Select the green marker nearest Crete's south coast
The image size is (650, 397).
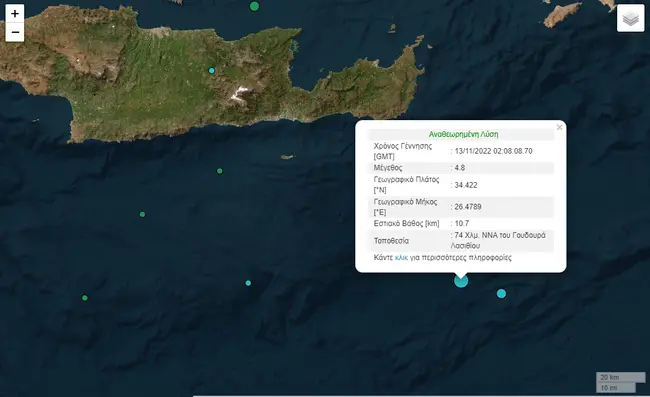[220, 171]
